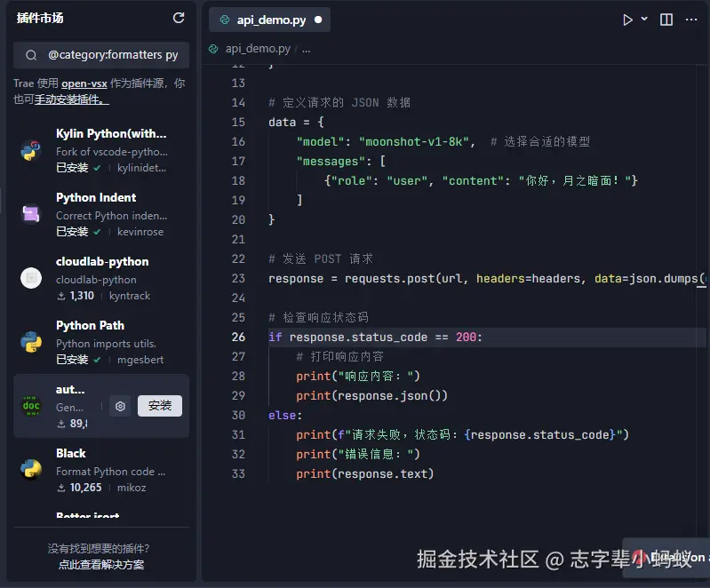Click the else: keyword on line 30
710x588 pixels.
tap(285, 416)
